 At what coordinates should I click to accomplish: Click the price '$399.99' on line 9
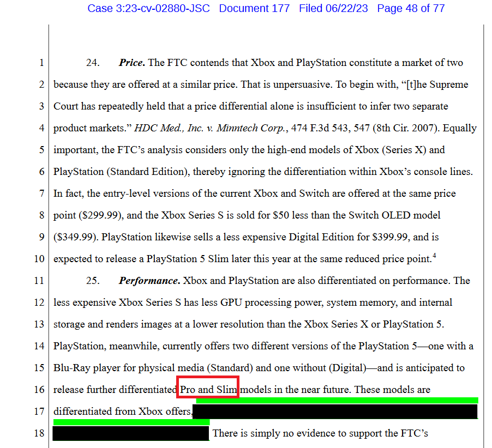390,237
